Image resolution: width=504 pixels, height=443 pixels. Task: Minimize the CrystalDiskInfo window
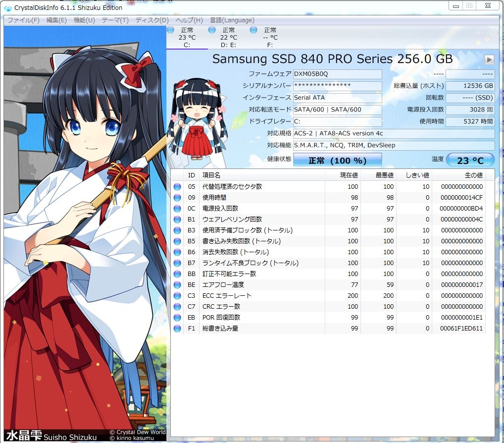(x=456, y=6)
